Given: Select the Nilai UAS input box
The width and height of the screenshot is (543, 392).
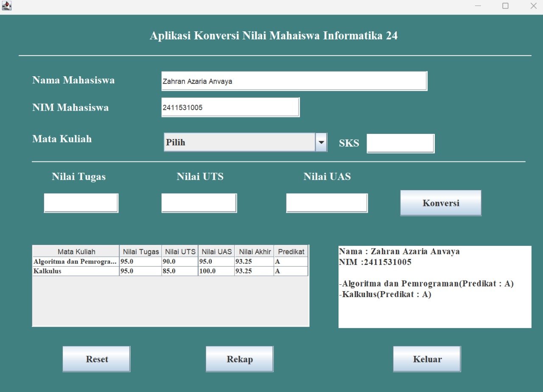Looking at the screenshot, I should pyautogui.click(x=327, y=203).
